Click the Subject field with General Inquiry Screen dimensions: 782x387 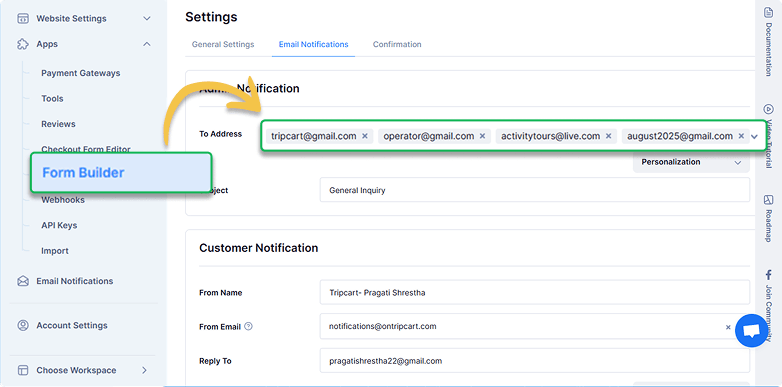click(535, 190)
